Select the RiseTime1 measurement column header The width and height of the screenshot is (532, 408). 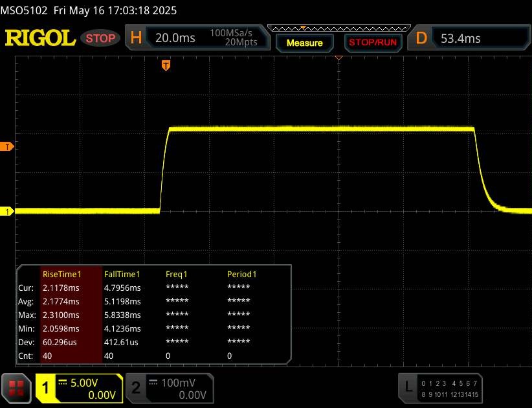click(x=61, y=274)
